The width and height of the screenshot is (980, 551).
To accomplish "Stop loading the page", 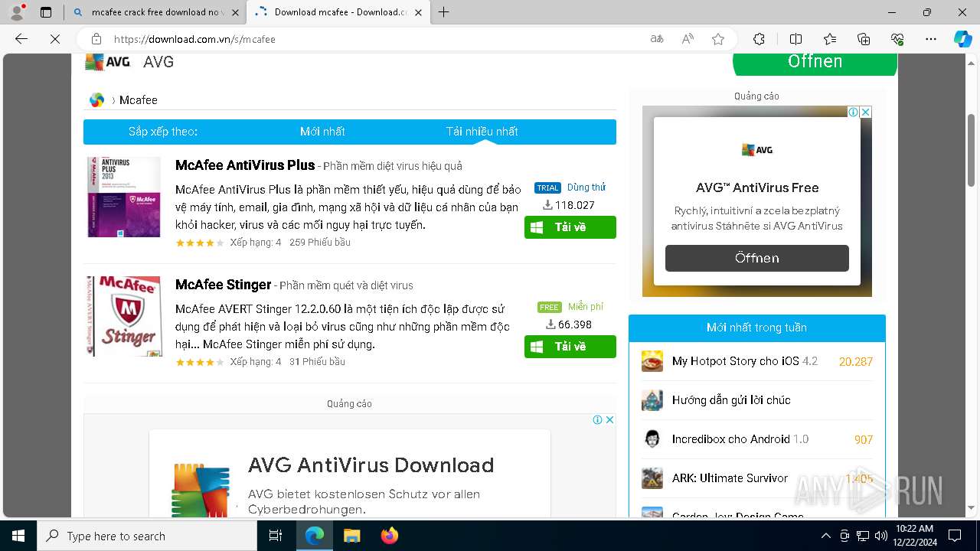I will click(x=55, y=39).
